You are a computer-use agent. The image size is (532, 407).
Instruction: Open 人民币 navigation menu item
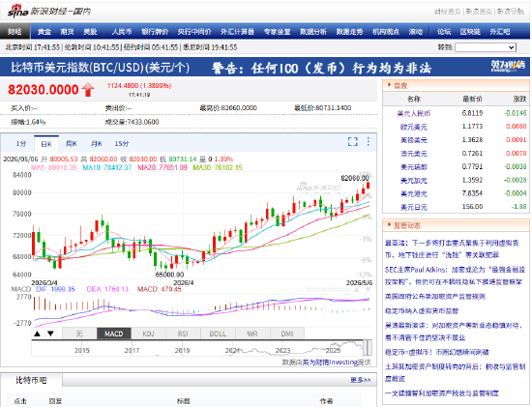click(122, 32)
